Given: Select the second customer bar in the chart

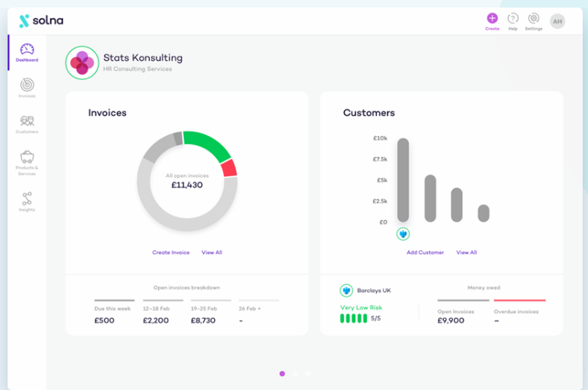Looking at the screenshot, I should 430,198.
